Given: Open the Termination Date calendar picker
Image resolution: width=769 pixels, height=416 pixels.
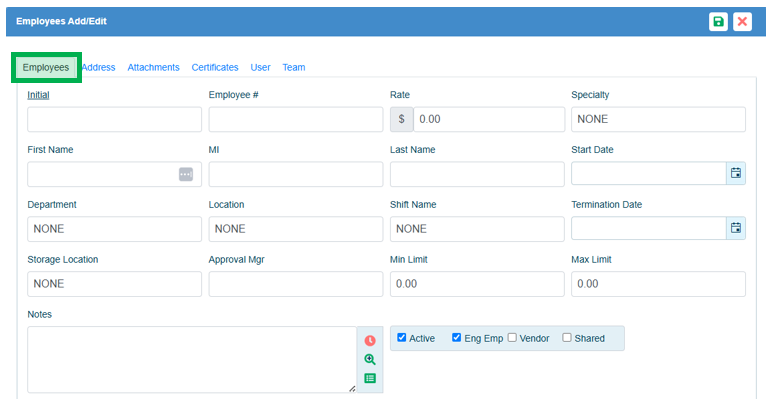Looking at the screenshot, I should click(x=736, y=229).
